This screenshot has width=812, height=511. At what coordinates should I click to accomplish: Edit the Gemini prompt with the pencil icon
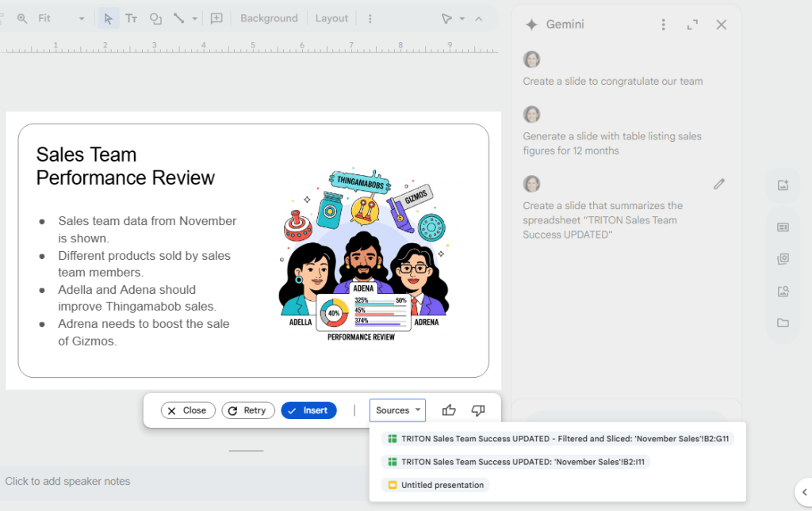719,184
